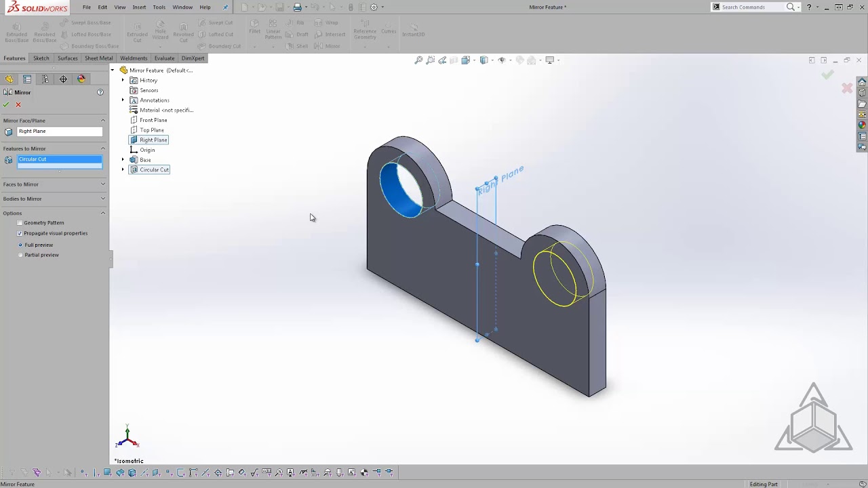Image resolution: width=868 pixels, height=488 pixels.
Task: Open FeatureManager Design Tree panel tab
Action: point(9,79)
